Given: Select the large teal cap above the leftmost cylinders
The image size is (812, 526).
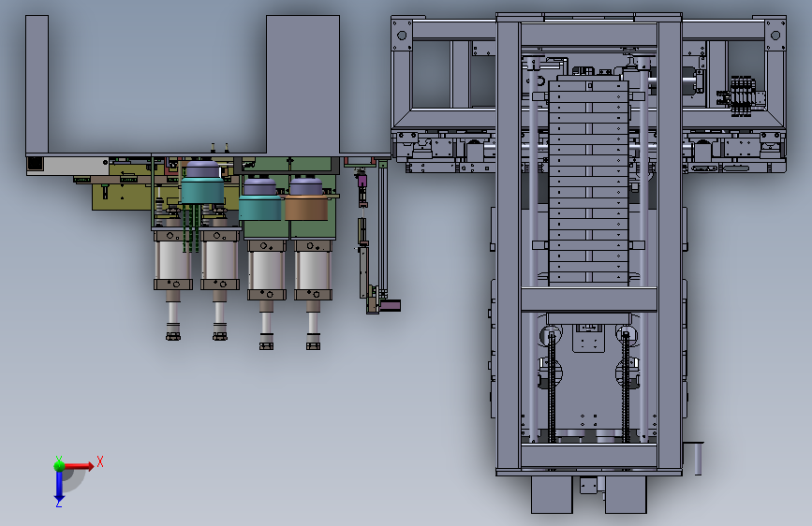Looking at the screenshot, I should [202, 190].
